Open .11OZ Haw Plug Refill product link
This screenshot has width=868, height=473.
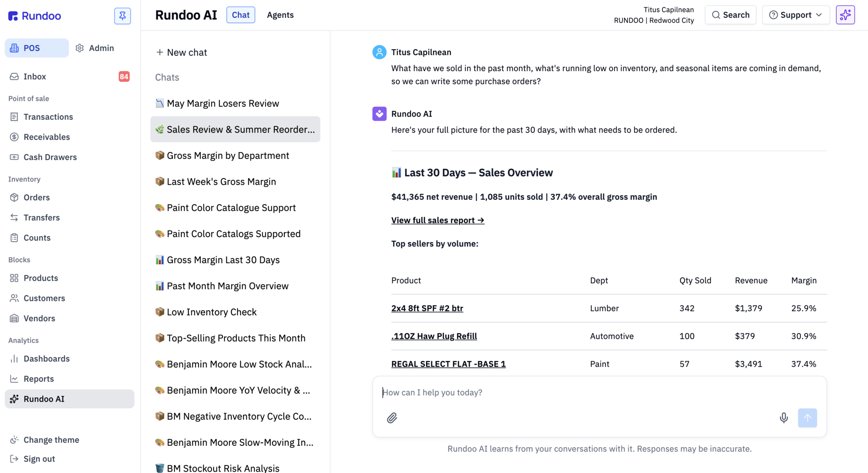click(x=434, y=336)
